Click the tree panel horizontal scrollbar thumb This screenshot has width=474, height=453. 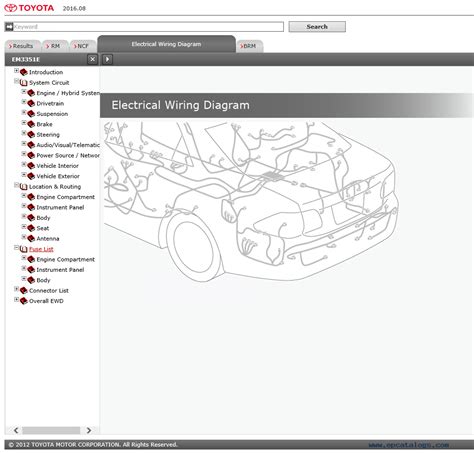[x=51, y=430]
